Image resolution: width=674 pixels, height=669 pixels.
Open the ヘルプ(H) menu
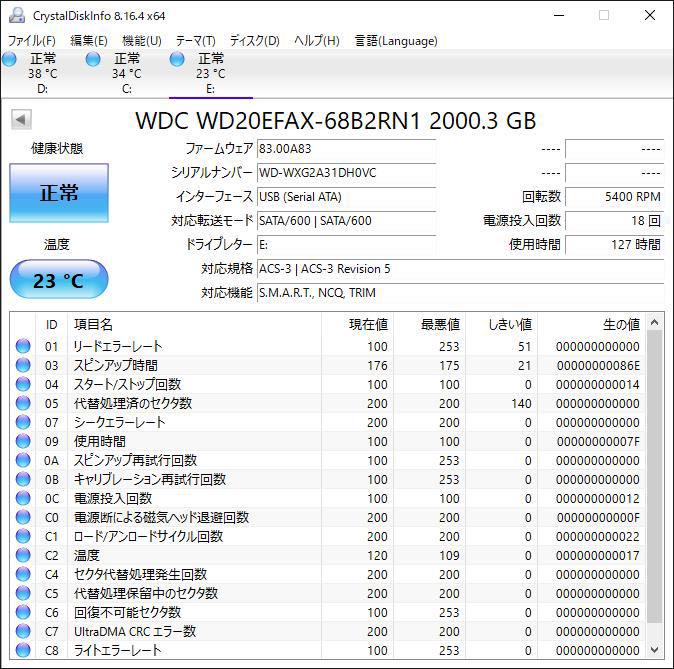click(317, 41)
